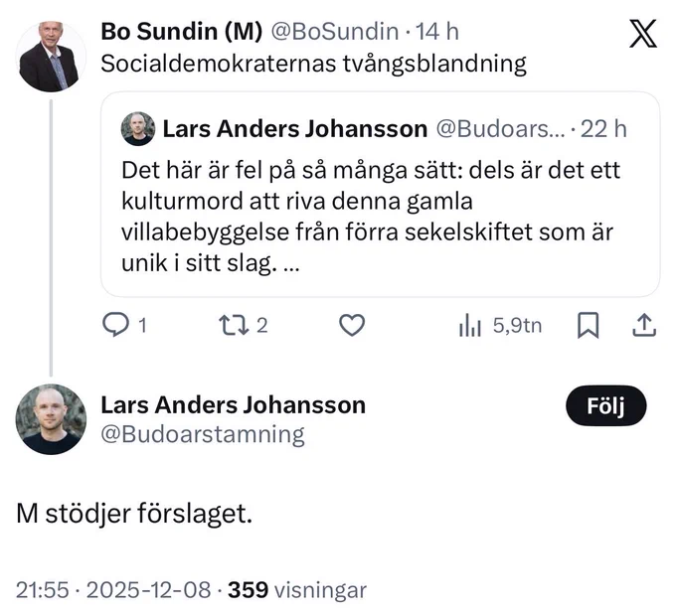Open the small avatar in the quoted tweet
Screen dimensions: 676x616
tap(138, 129)
